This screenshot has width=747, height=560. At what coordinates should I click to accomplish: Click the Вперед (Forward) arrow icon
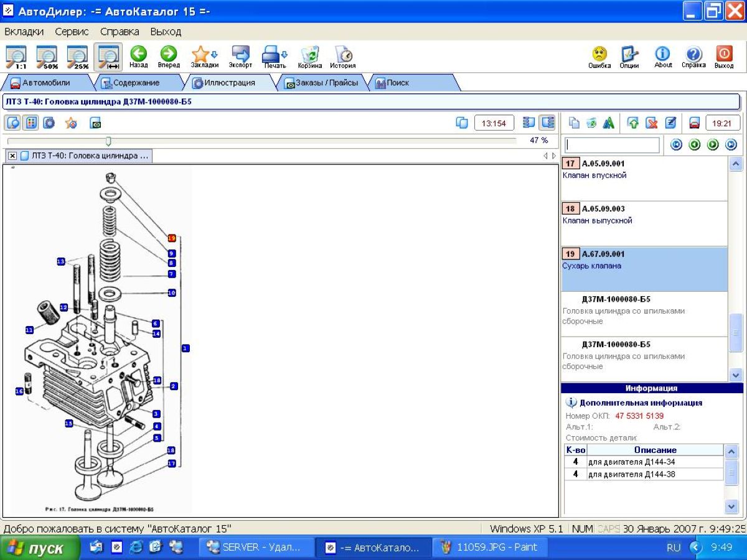(x=169, y=54)
